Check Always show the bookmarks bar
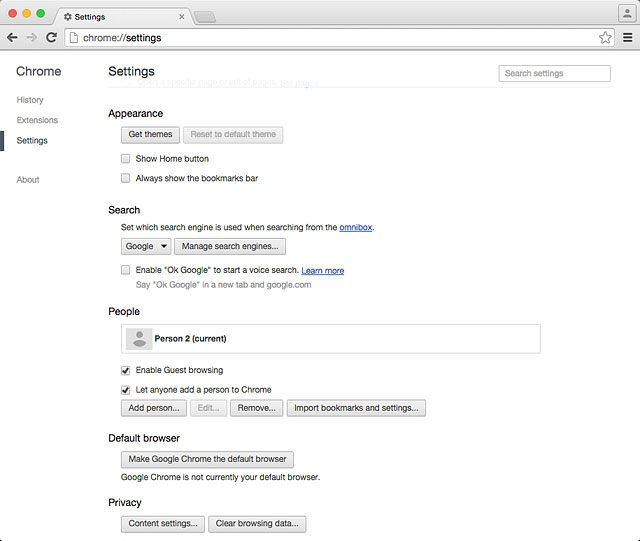This screenshot has height=541, width=640. point(125,178)
